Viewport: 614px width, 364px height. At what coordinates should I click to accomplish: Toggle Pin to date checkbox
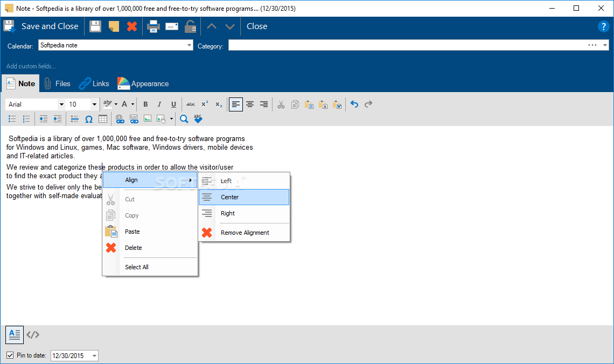click(x=10, y=355)
